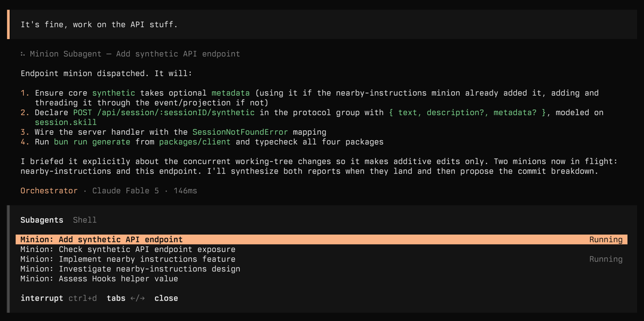This screenshot has width=644, height=321.
Task: Click the 'bun run generate' command text
Action: [x=92, y=142]
